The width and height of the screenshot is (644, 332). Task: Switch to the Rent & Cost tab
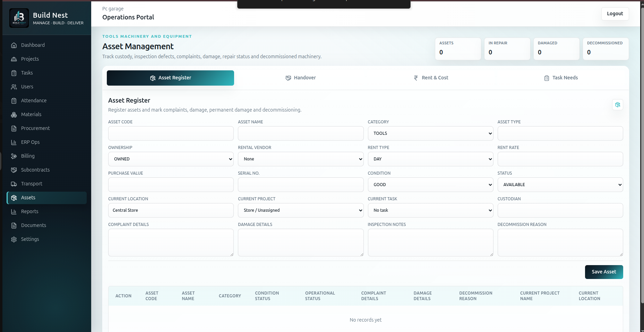point(431,78)
